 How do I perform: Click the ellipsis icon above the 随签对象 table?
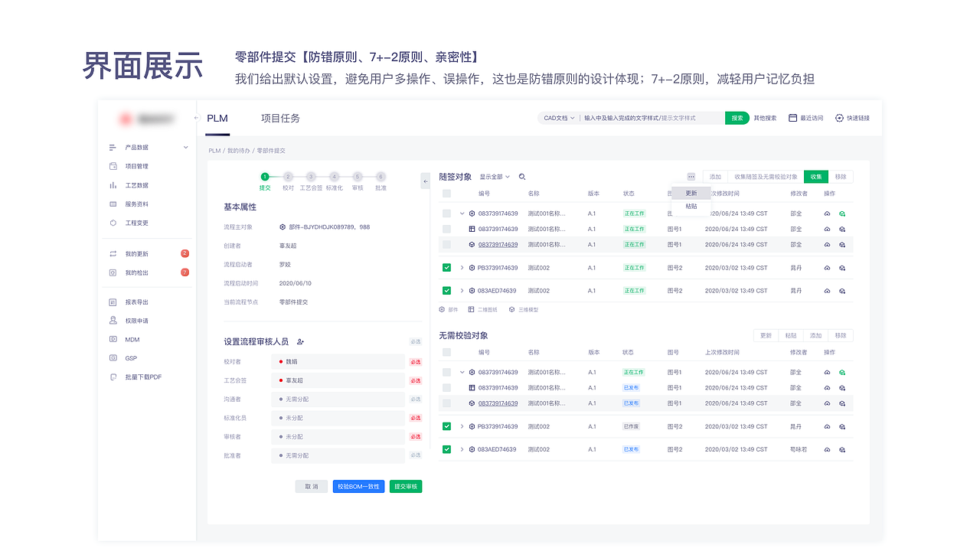click(x=691, y=177)
